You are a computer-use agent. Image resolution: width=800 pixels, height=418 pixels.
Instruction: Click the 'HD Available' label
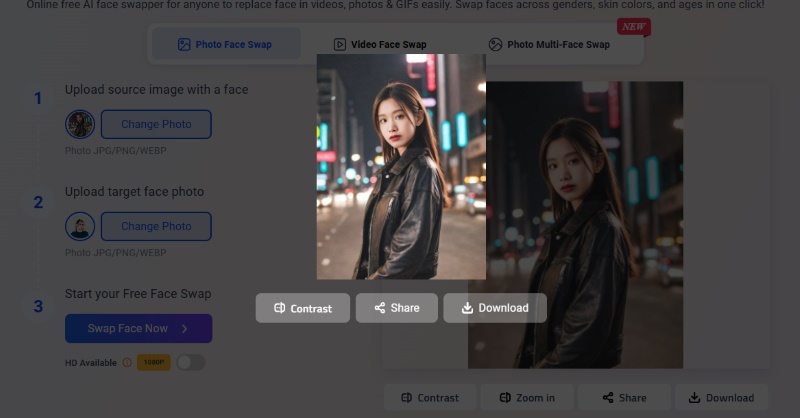coord(91,363)
